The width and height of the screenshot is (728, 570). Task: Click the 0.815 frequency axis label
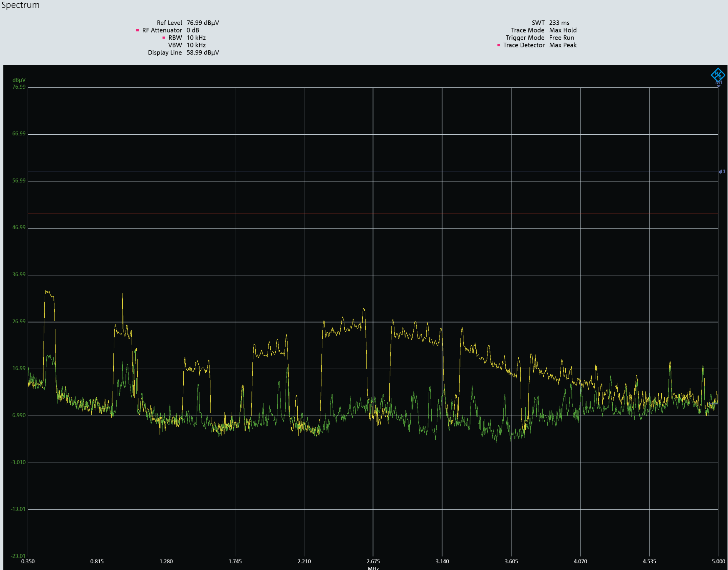click(x=97, y=562)
